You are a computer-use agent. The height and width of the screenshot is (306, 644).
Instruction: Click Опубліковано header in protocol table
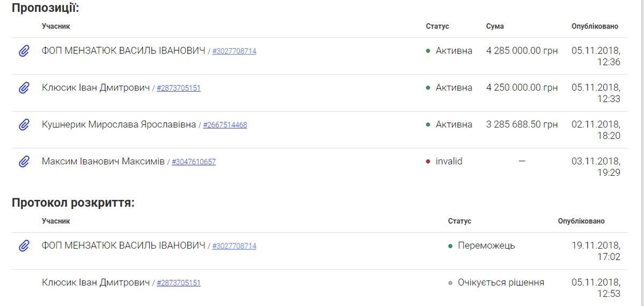(581, 221)
